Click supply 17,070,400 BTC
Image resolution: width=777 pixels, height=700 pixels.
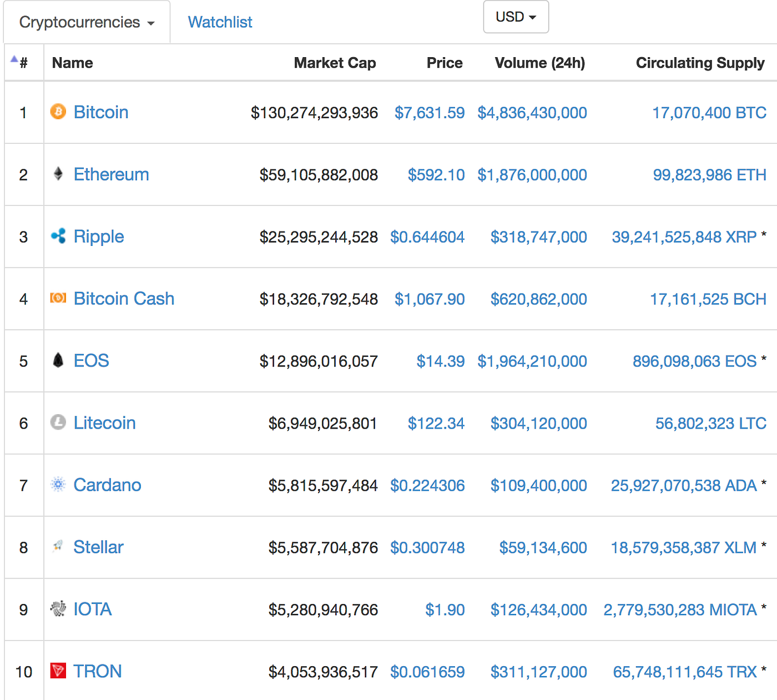(x=709, y=113)
